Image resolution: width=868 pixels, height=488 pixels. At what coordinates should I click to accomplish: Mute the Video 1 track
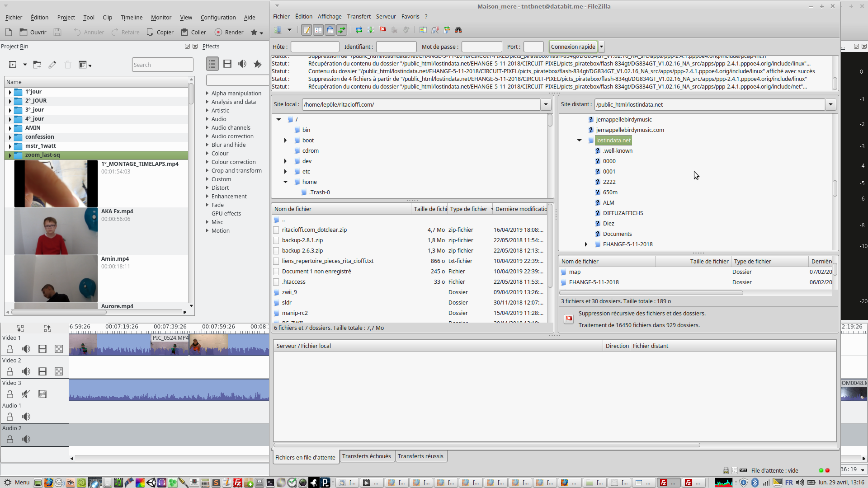26,349
